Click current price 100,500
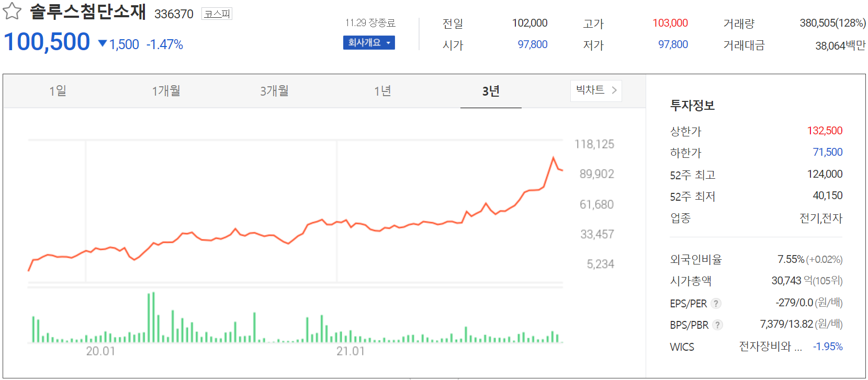 [47, 42]
